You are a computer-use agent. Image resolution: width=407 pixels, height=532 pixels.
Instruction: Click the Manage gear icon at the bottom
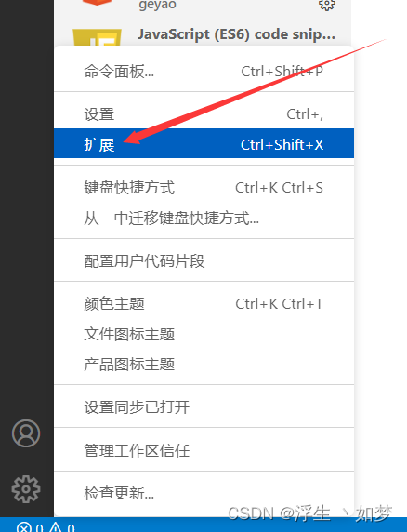pos(26,489)
